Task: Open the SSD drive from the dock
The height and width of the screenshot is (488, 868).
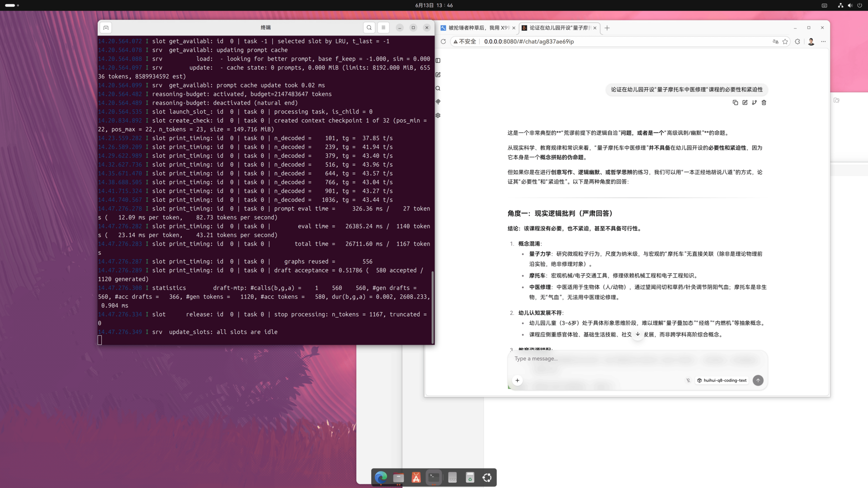Action: tap(452, 477)
